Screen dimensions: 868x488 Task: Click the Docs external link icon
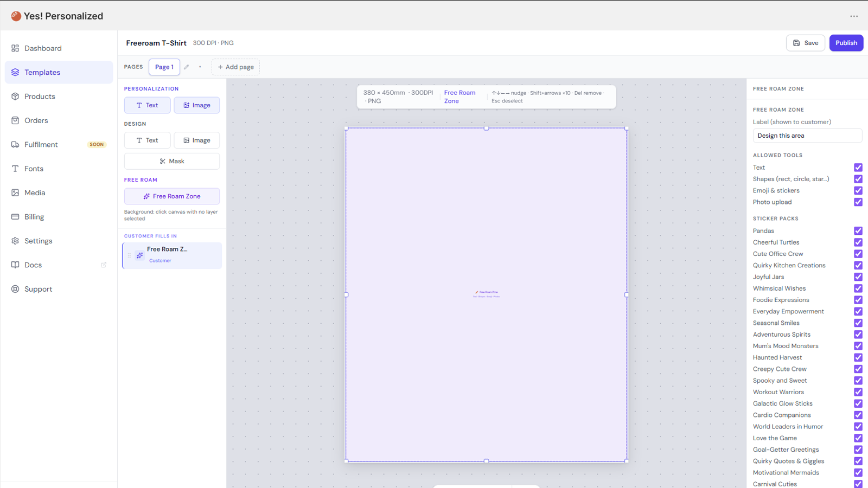click(104, 265)
